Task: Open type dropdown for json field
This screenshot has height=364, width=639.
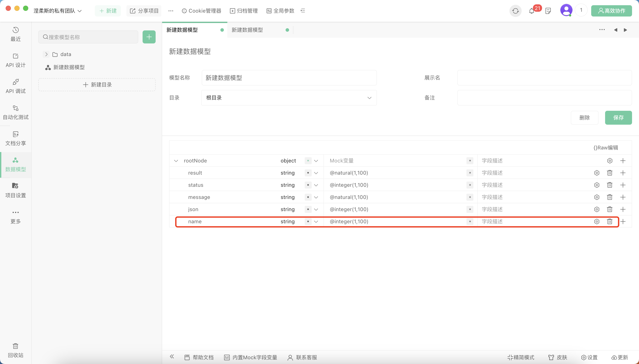Action: pyautogui.click(x=316, y=210)
